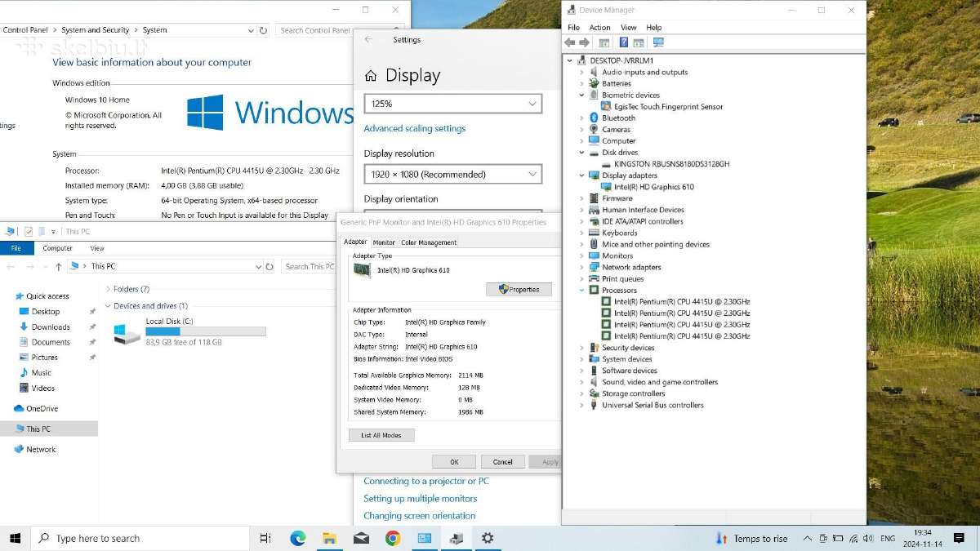Expand the Universal Serial Bus controllers node
Image resolution: width=980 pixels, height=551 pixels.
pyautogui.click(x=582, y=405)
